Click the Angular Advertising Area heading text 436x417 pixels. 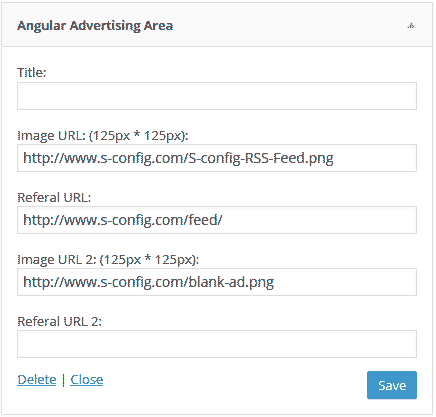coord(95,26)
